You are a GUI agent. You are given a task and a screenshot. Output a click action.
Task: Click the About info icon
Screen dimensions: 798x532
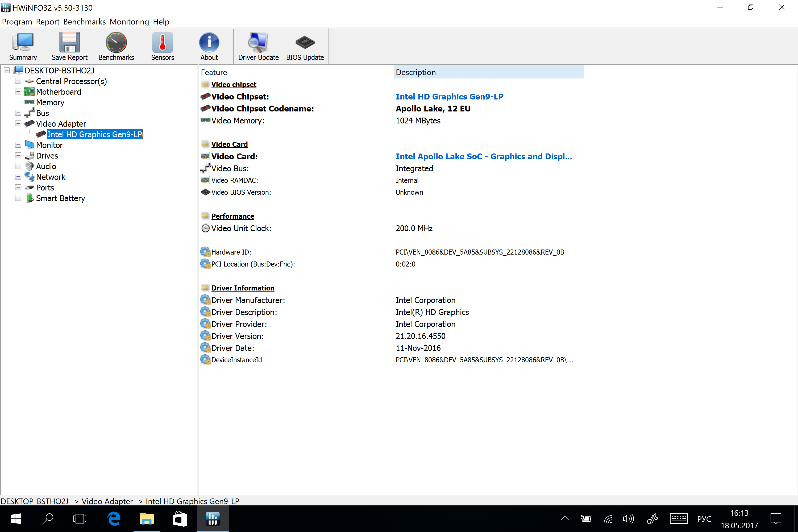point(209,47)
